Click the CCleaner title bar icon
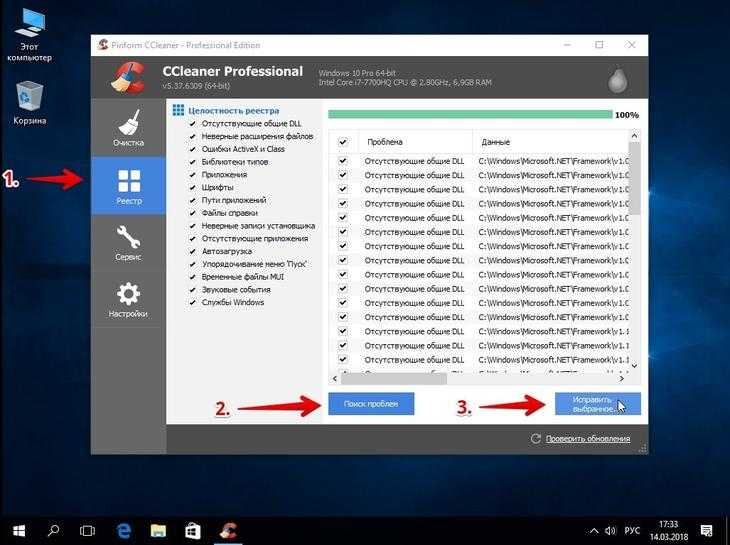Image resolution: width=730 pixels, height=545 pixels. tap(103, 45)
